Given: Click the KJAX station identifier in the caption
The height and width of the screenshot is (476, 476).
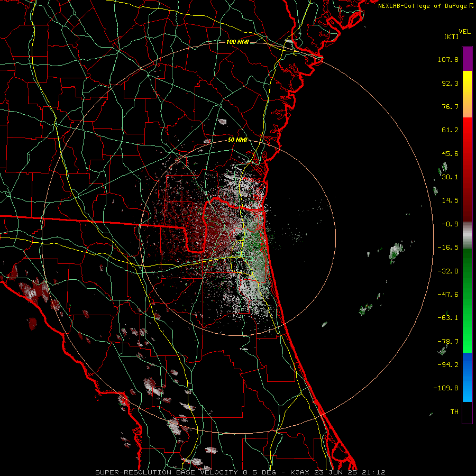Looking at the screenshot, I should click(300, 472).
